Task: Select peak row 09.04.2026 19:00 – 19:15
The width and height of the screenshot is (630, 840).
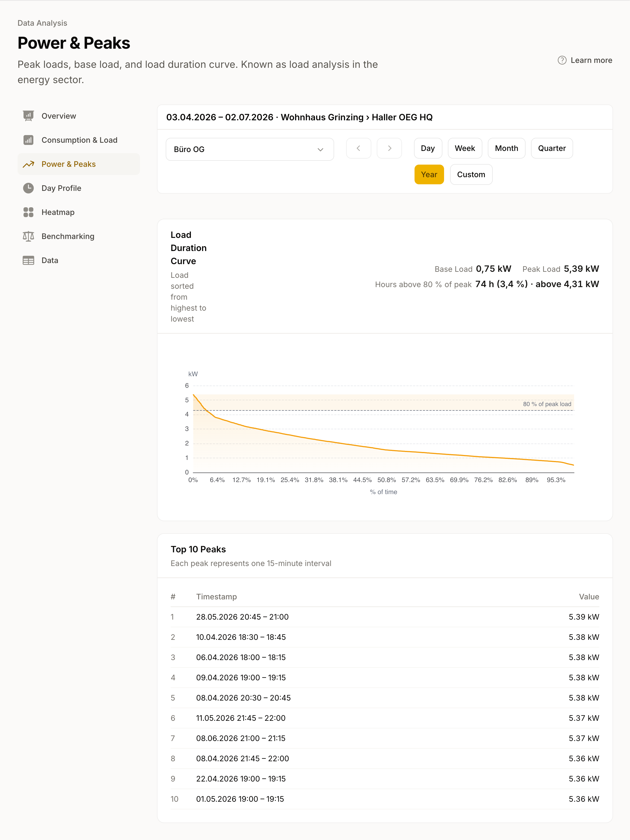Action: 385,678
